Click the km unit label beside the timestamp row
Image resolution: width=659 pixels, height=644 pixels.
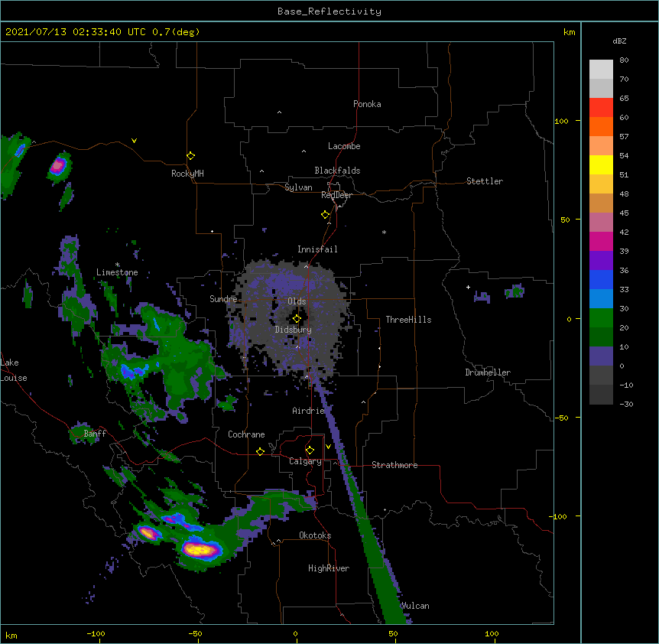569,32
